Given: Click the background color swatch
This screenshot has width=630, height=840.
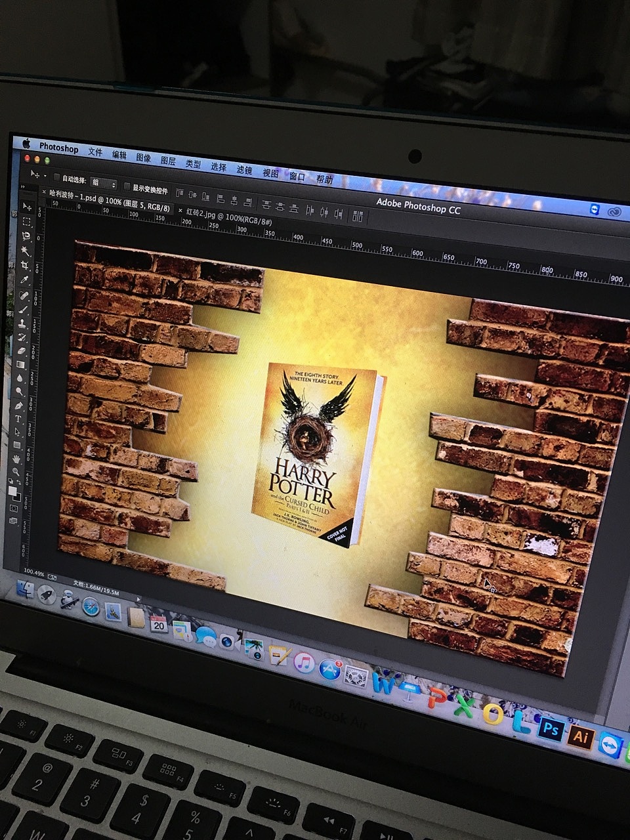Looking at the screenshot, I should (x=18, y=498).
